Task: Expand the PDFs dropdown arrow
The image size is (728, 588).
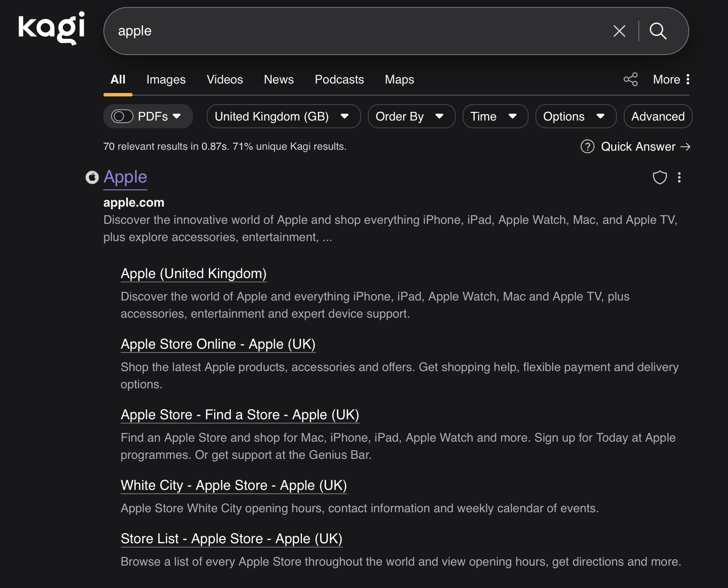Action: tap(177, 117)
